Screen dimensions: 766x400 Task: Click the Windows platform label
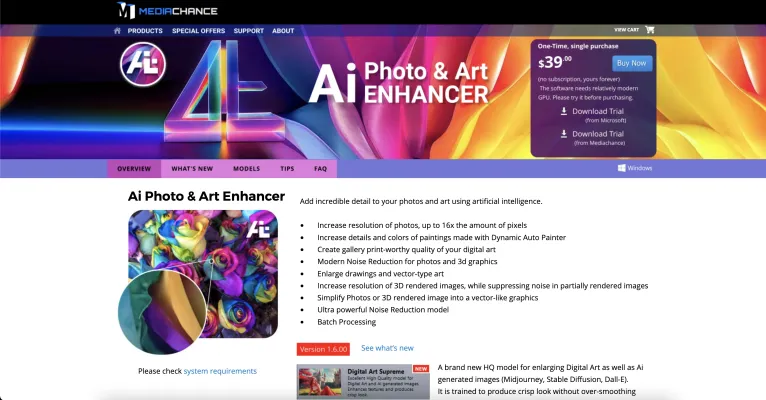point(639,168)
